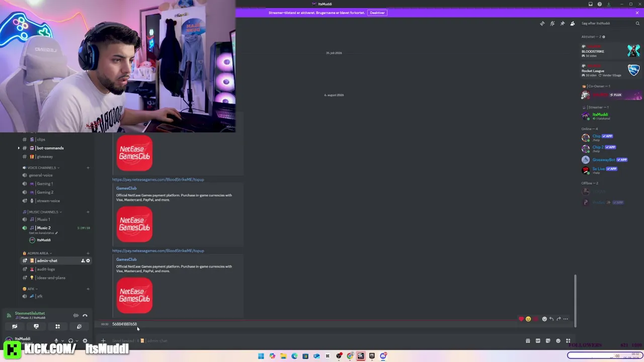The width and height of the screenshot is (644, 362).
Task: Add a channel to MUSIC CHANNELS
Action: point(88,212)
